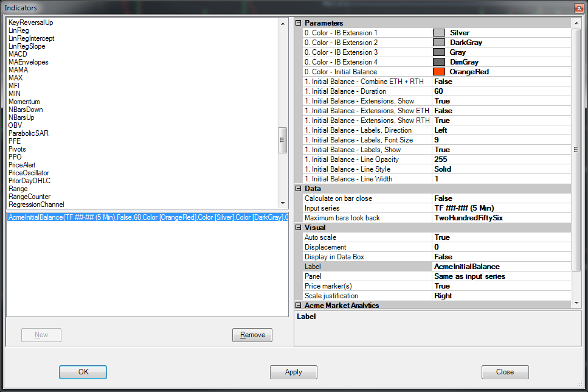Edit the Label field value AcmeInitialBalance
Viewport: 588px width, 392px height.
coord(501,267)
